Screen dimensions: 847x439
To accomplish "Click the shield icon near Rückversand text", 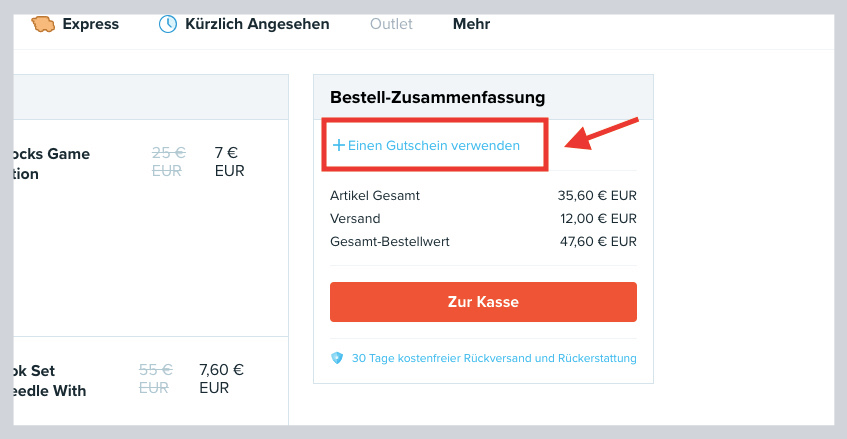I will point(337,358).
